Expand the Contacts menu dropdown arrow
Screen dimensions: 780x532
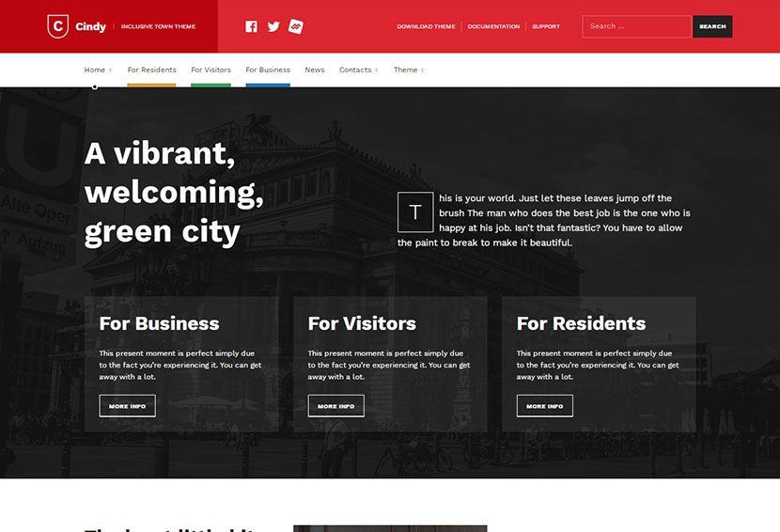click(377, 70)
